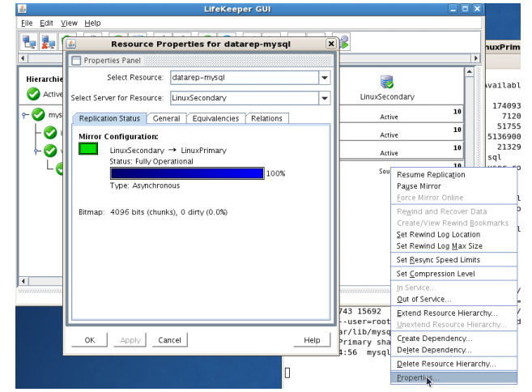This screenshot has height=392, width=532.
Task: Click toolbar scrollbar left arrow
Action: click(23, 58)
